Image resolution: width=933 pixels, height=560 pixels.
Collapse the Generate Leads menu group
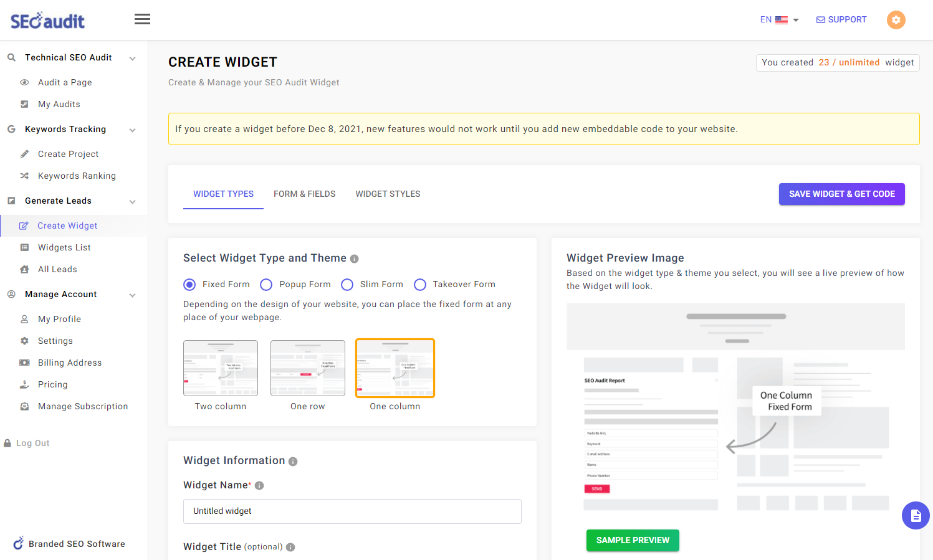132,202
